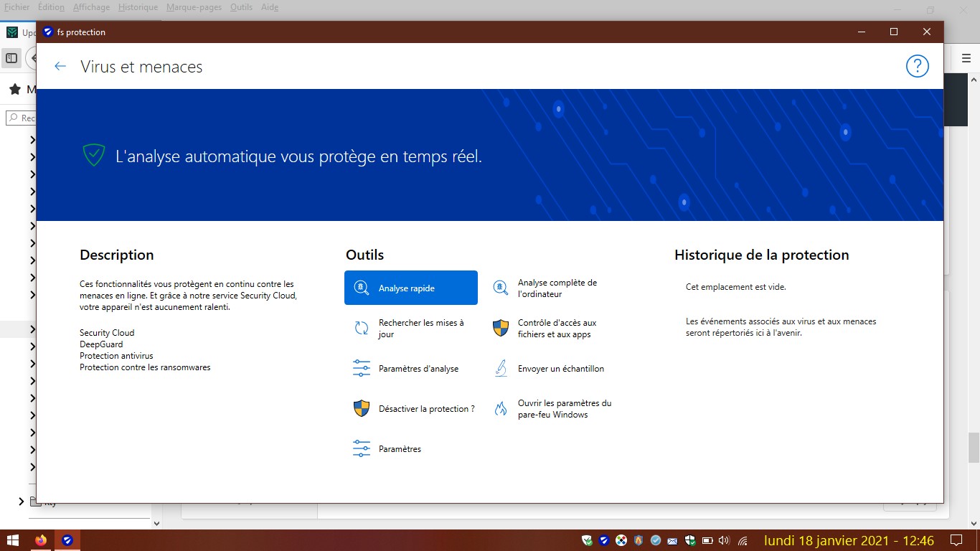This screenshot has height=551, width=980.
Task: Click the fs protection logo in the title bar
Action: pos(48,32)
